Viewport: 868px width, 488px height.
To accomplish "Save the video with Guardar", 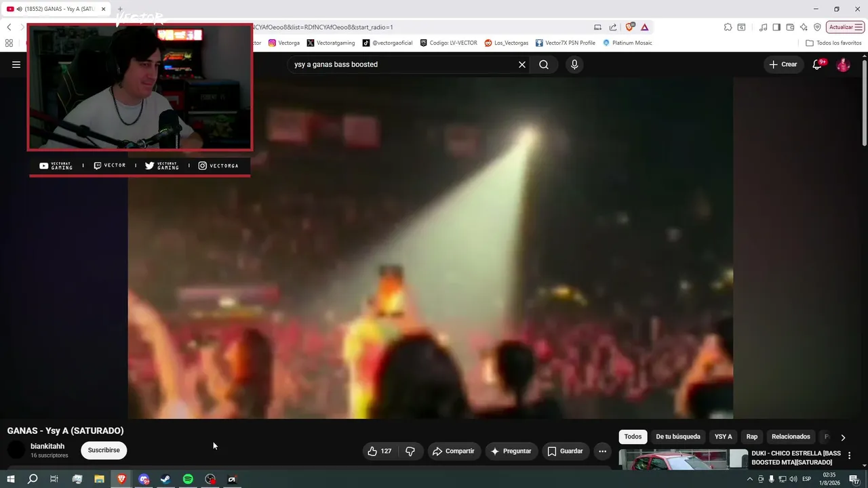I will 565,451.
